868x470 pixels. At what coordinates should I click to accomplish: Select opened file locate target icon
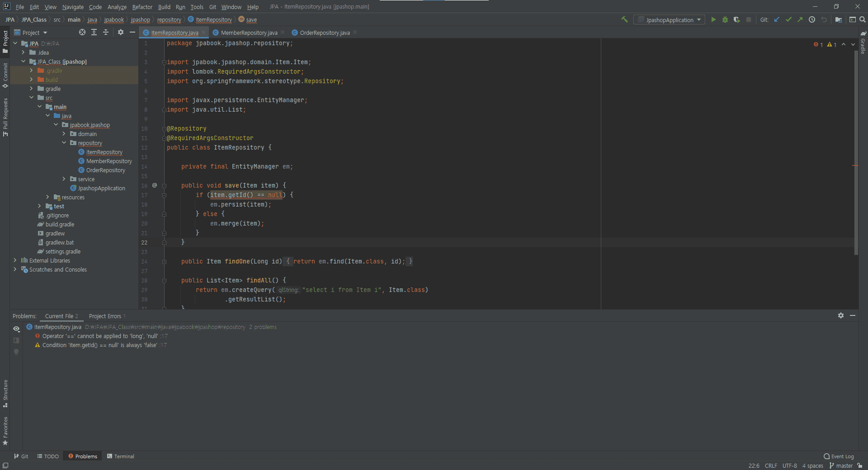(x=82, y=33)
